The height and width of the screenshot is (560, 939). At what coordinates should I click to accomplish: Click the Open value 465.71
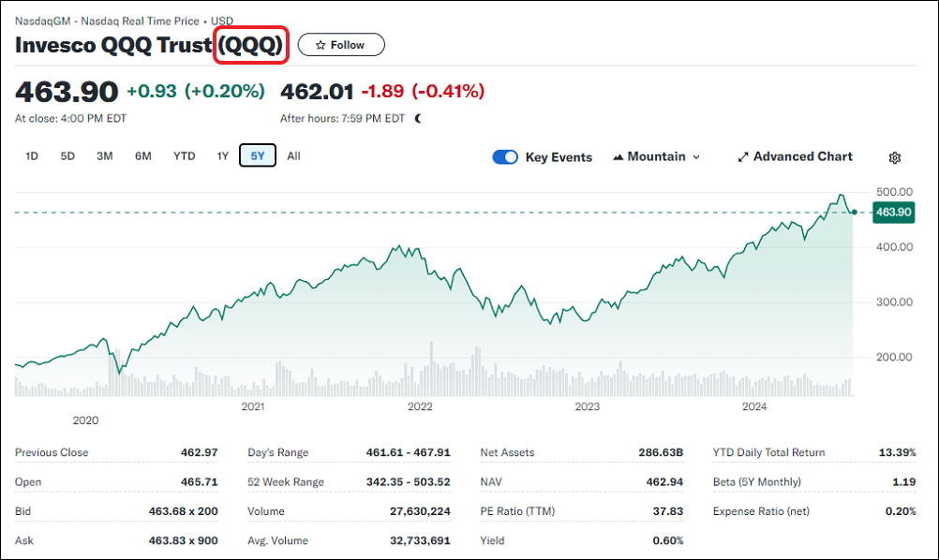click(x=200, y=481)
